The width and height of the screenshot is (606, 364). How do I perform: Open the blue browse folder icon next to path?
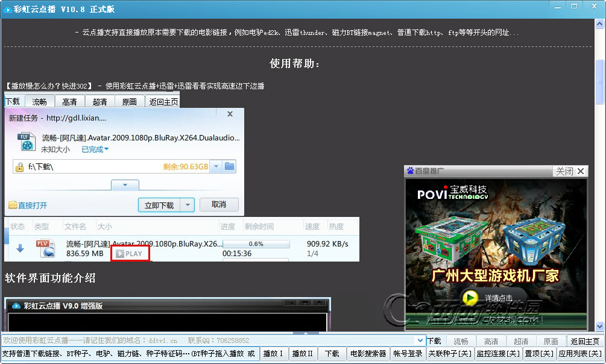(230, 166)
